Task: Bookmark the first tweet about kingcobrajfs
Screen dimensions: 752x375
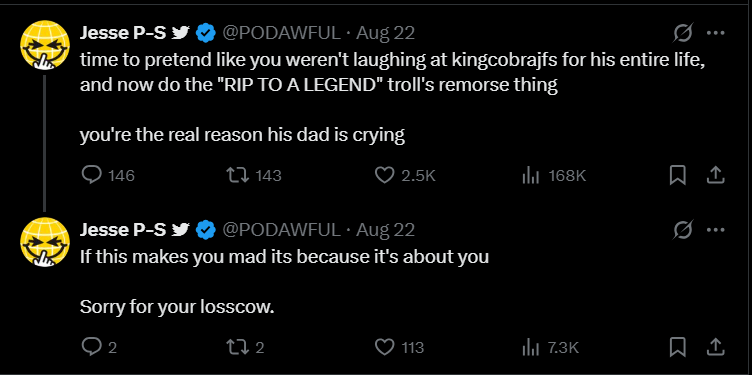Action: point(677,176)
